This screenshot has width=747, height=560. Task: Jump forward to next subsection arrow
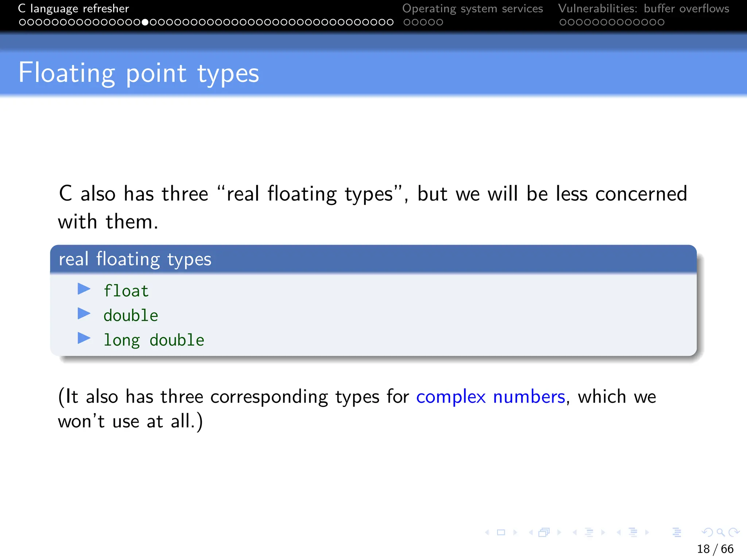pyautogui.click(x=603, y=533)
